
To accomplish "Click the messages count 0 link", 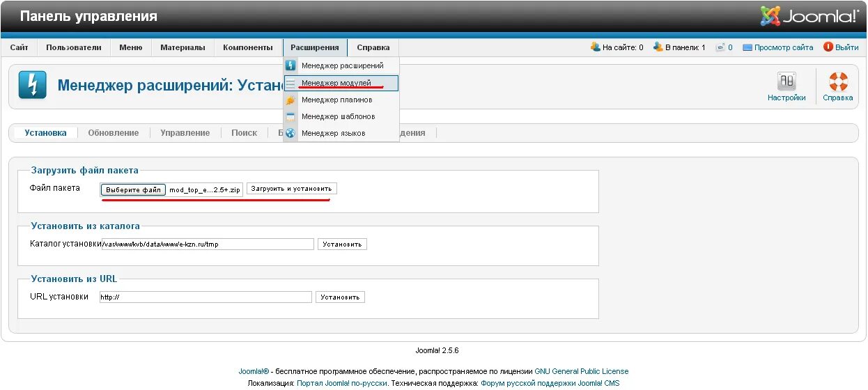I will tap(730, 47).
